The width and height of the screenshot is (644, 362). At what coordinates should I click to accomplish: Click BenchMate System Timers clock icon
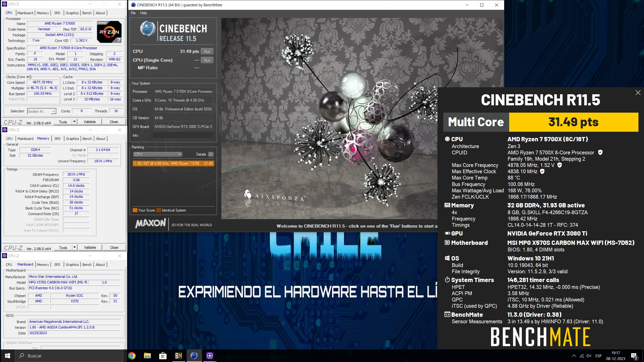click(x=447, y=280)
